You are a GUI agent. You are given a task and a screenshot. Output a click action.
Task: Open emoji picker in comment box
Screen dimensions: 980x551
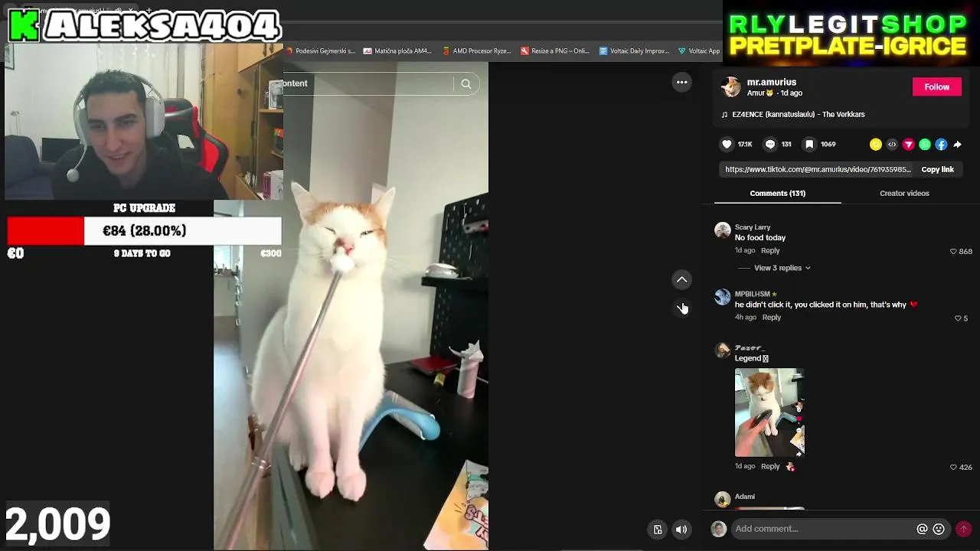pos(939,529)
